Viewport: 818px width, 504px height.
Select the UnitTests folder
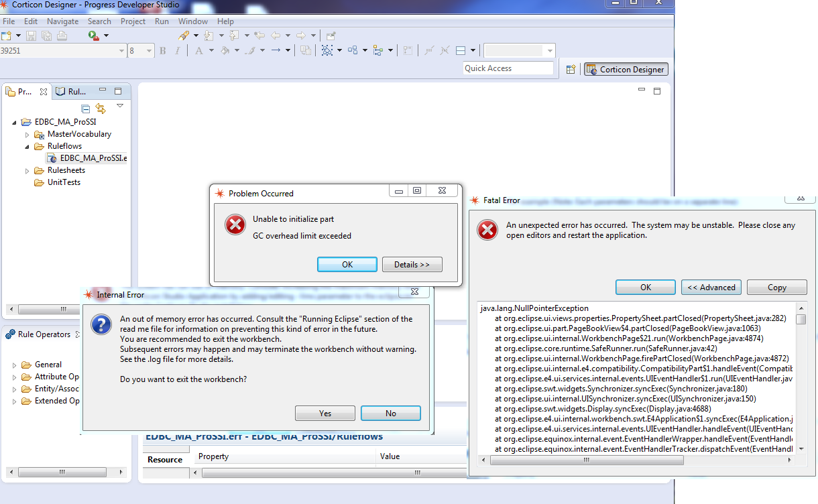pyautogui.click(x=58, y=182)
